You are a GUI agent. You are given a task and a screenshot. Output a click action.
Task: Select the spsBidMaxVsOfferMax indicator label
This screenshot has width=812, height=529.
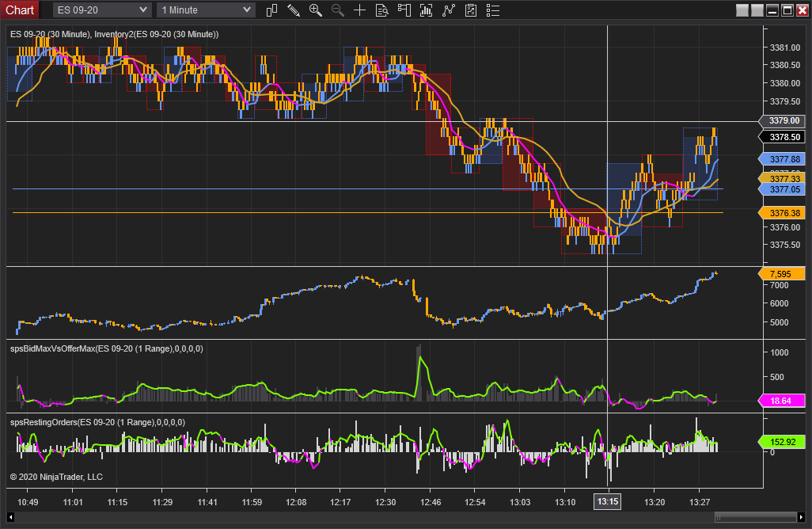point(107,348)
